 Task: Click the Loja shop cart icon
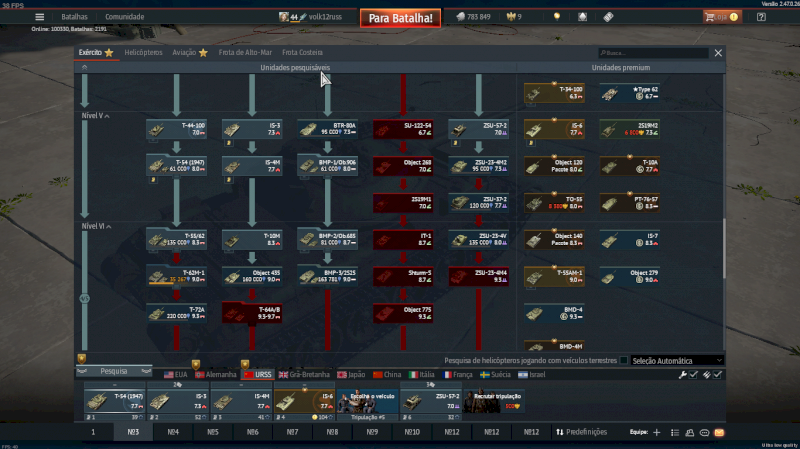click(x=716, y=17)
